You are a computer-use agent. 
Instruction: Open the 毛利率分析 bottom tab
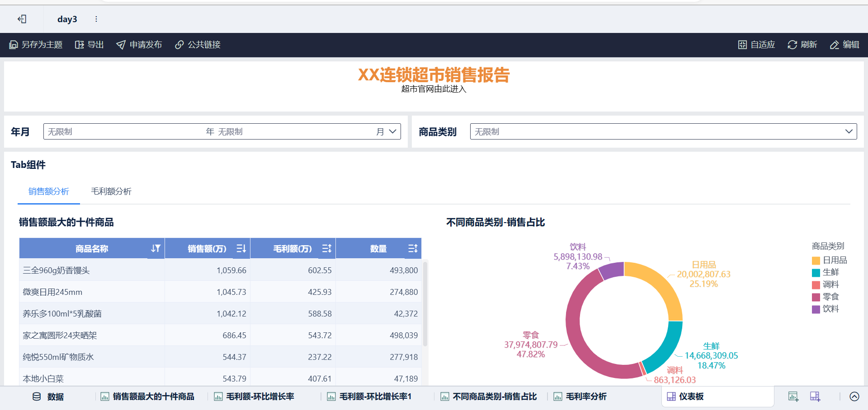[x=585, y=396]
